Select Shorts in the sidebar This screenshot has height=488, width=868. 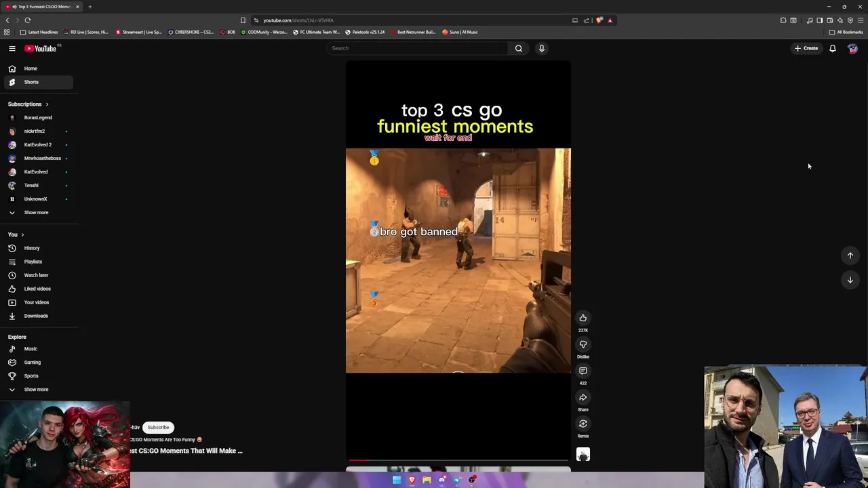click(38, 82)
